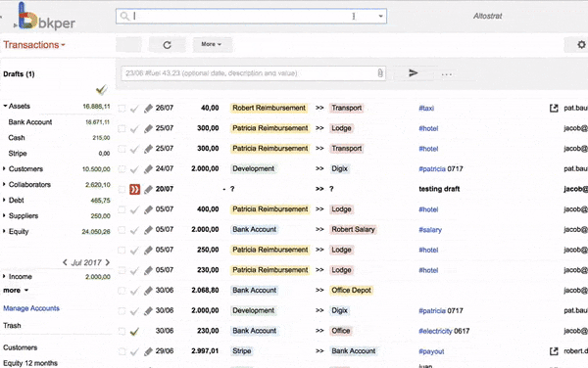Go to next month after Jul 2017

pyautogui.click(x=108, y=262)
